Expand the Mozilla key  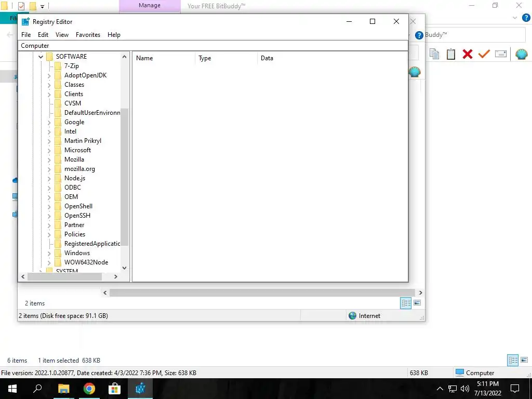(49, 160)
